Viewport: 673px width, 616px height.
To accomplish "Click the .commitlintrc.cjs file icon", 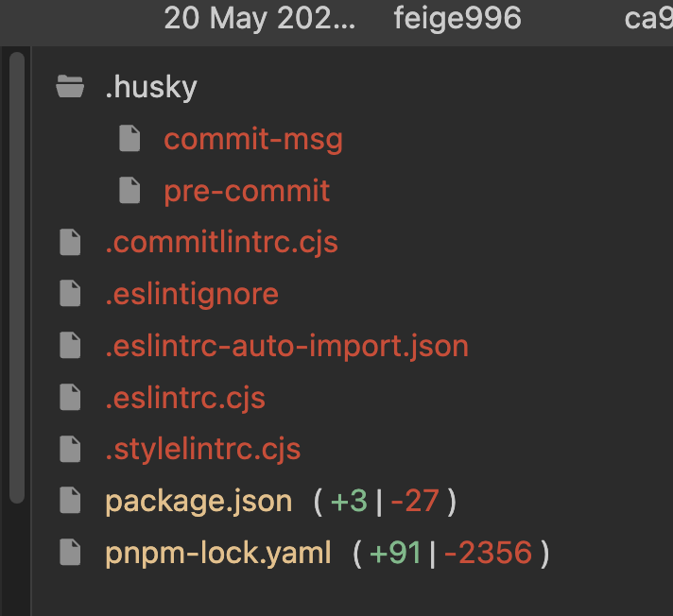I will pos(70,243).
